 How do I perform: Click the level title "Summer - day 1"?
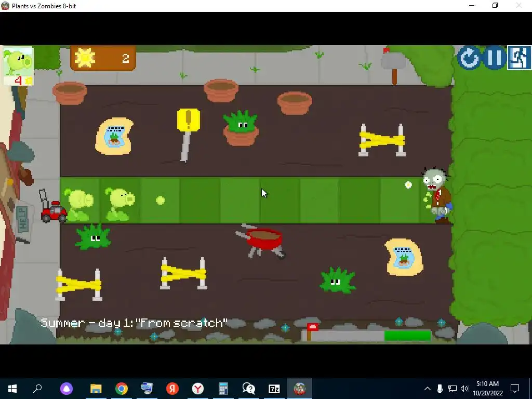click(x=86, y=323)
